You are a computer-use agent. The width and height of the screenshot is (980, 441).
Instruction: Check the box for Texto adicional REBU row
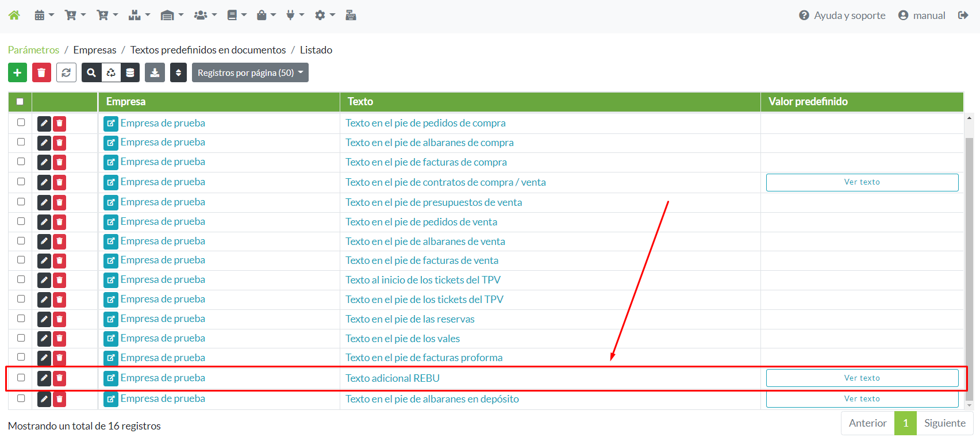tap(21, 378)
